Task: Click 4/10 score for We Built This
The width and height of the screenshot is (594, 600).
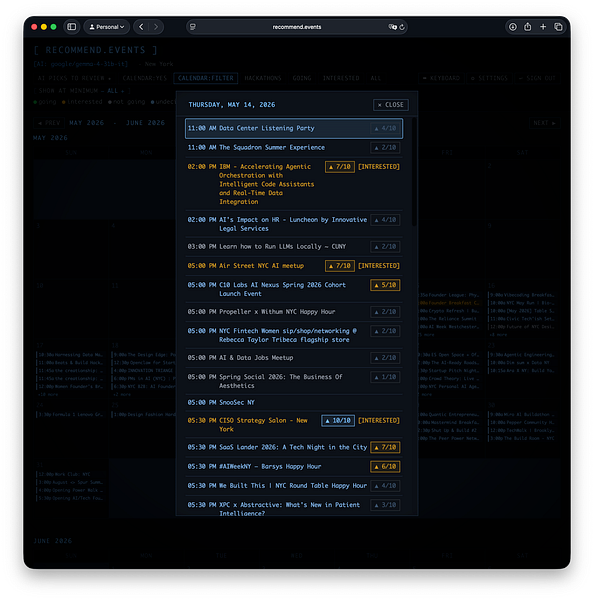Action: coord(385,486)
